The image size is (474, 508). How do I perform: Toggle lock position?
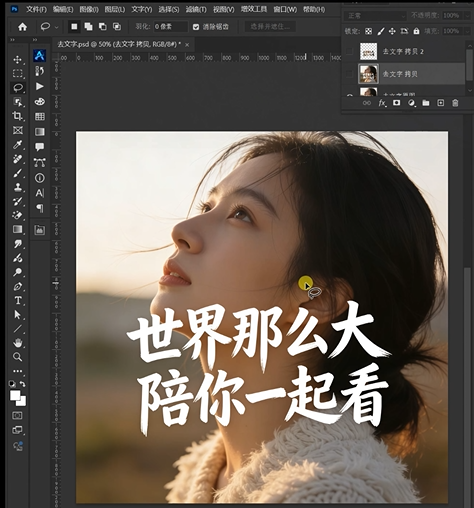(x=392, y=31)
